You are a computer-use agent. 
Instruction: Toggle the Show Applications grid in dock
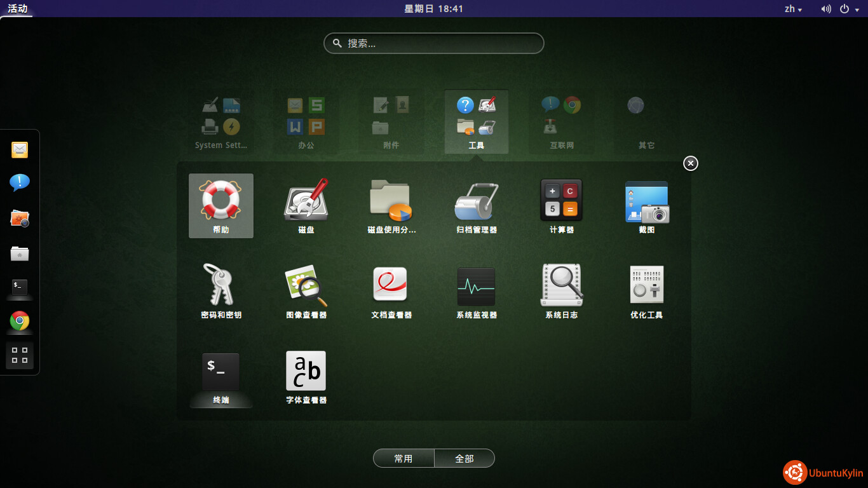[20, 355]
